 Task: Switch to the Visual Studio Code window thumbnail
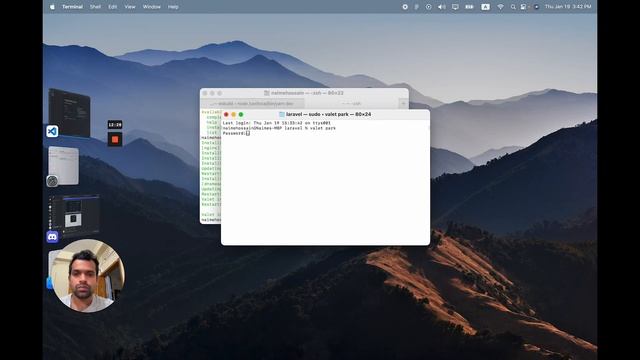69,113
